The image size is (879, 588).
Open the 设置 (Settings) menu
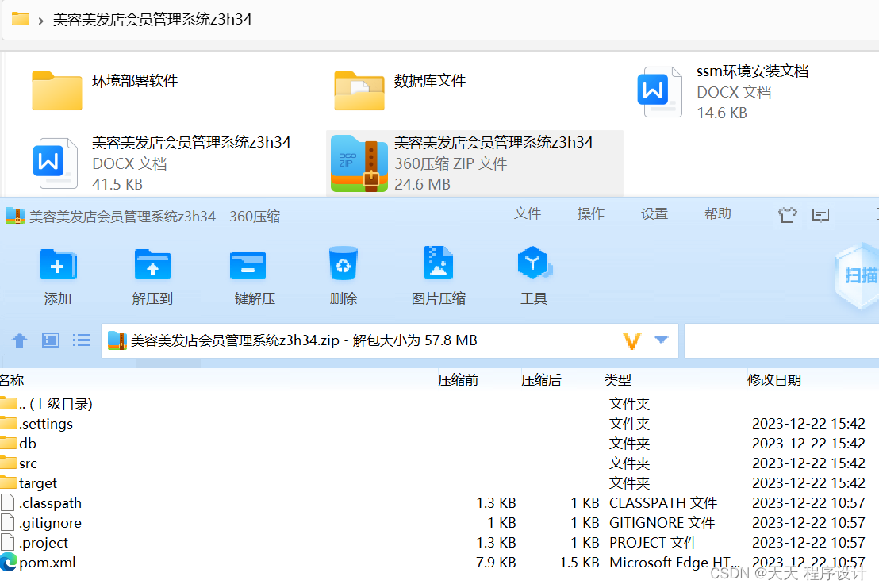(x=654, y=213)
